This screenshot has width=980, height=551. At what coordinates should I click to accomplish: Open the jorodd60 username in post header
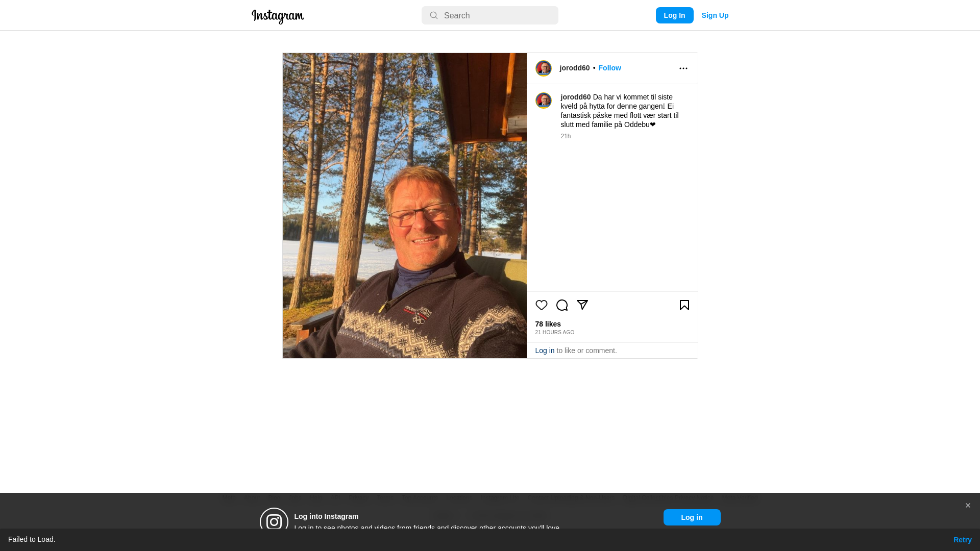575,68
